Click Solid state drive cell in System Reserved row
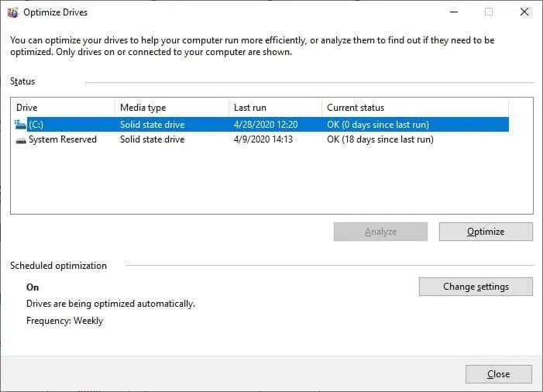 pos(152,139)
